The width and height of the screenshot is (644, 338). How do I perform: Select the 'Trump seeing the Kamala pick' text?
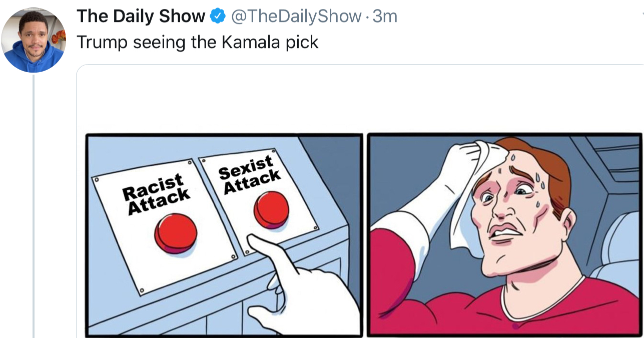198,43
